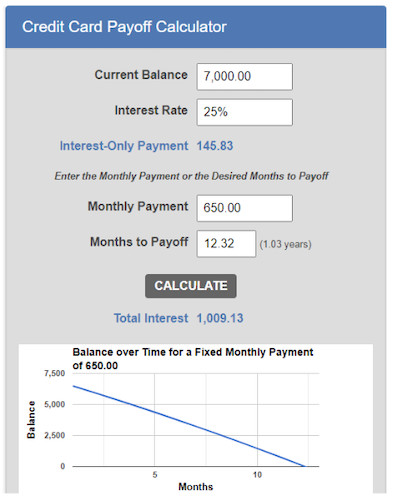Focus the Monthly Payment field
The height and width of the screenshot is (500, 396).
point(245,208)
